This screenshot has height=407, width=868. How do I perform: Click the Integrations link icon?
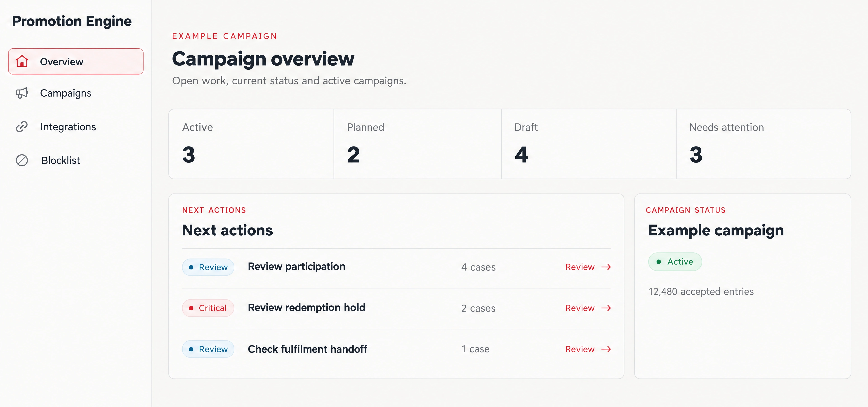coord(22,127)
